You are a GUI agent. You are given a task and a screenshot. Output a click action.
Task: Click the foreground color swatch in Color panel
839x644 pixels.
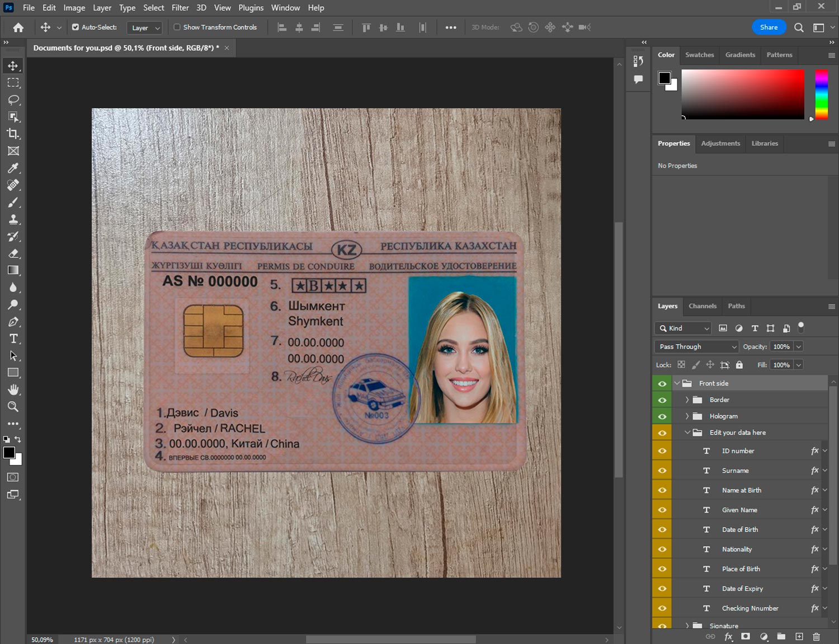(664, 78)
